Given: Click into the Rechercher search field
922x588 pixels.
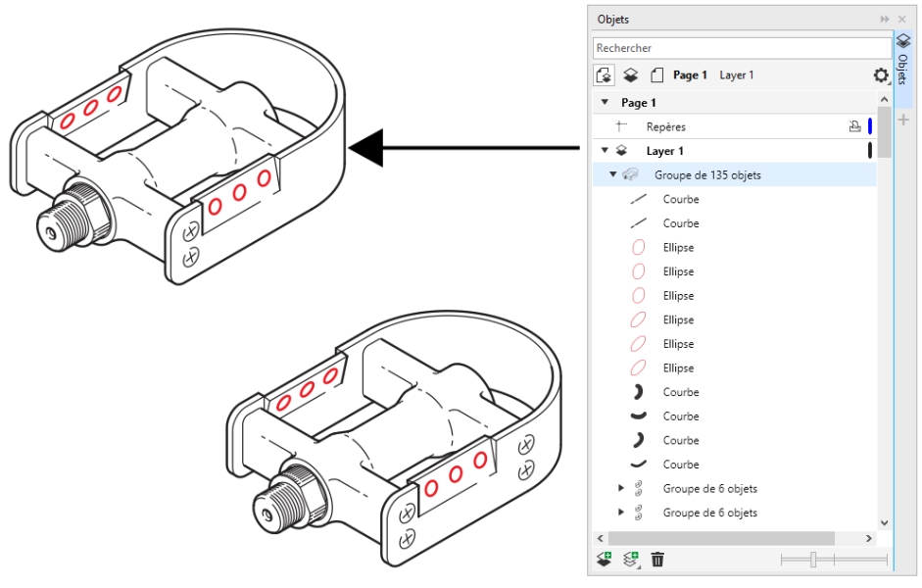Looking at the screenshot, I should pos(740,48).
